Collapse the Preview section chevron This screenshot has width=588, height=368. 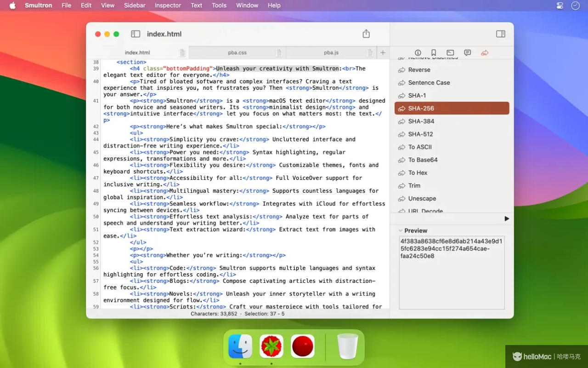click(401, 230)
